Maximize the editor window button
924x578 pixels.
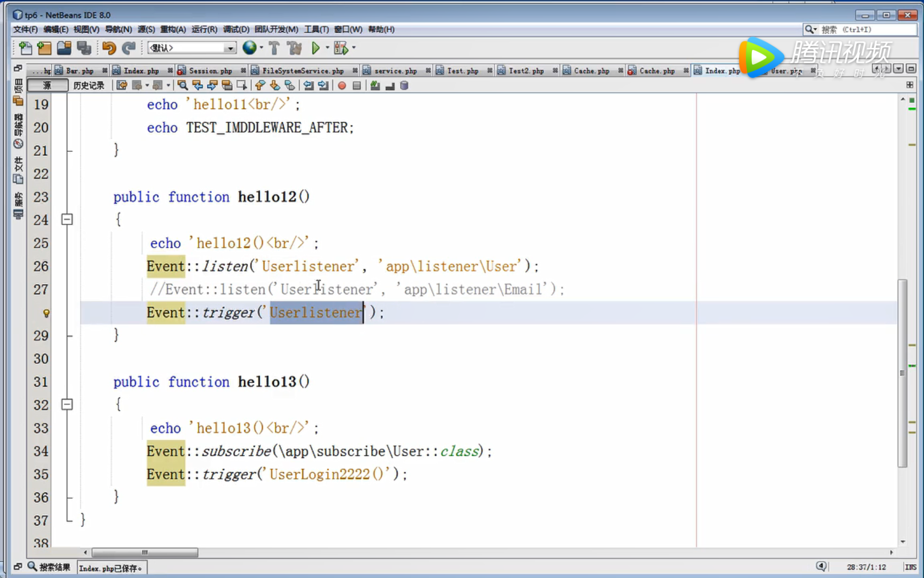[x=911, y=69]
